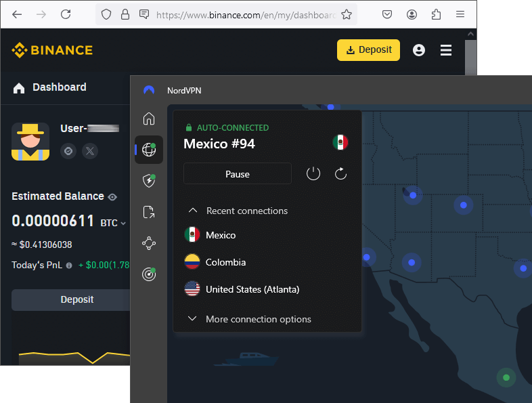Open the browser extensions icon

[x=436, y=14]
